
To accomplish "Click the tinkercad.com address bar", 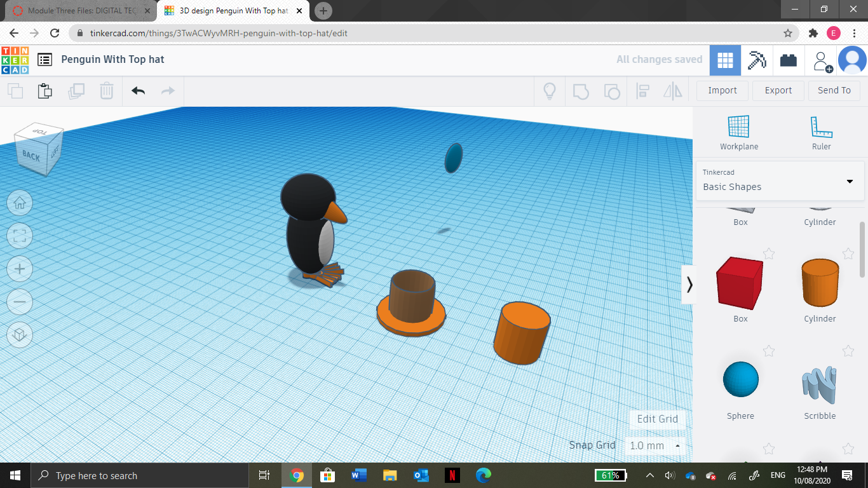I will (x=434, y=33).
